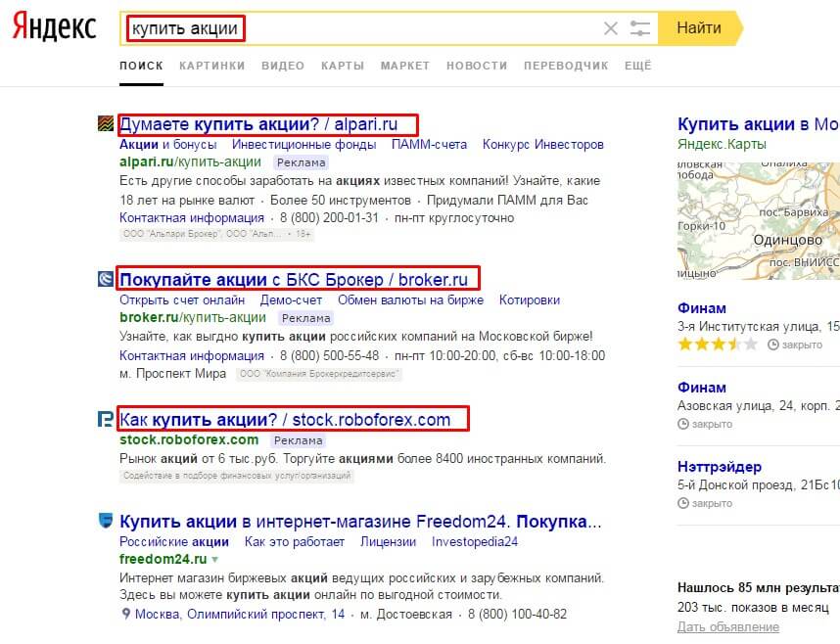Open Конкурс Инвесторов sitelink

click(x=543, y=144)
